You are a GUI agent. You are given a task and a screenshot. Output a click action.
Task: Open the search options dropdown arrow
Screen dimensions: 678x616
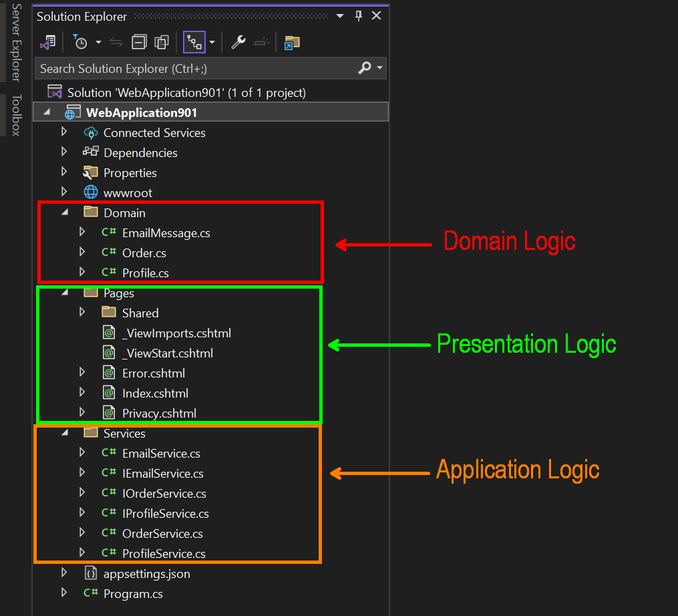pos(379,68)
